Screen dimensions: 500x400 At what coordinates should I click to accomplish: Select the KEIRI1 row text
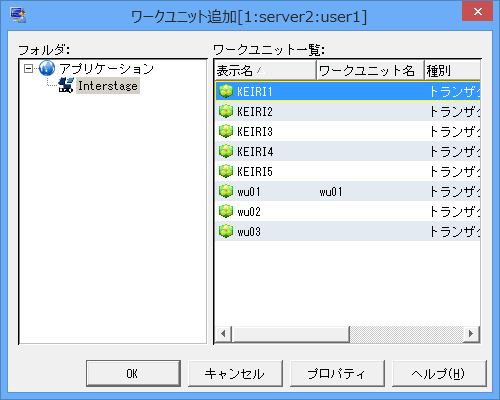point(255,92)
